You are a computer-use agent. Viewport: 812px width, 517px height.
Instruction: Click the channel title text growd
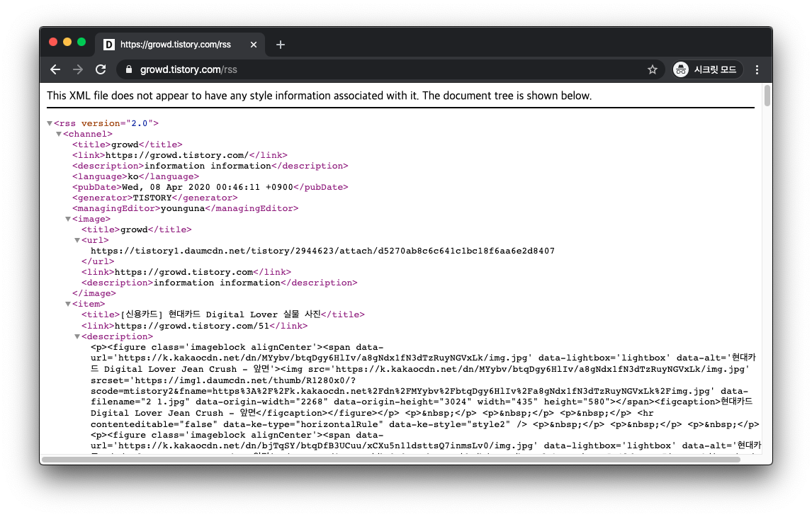pos(125,144)
